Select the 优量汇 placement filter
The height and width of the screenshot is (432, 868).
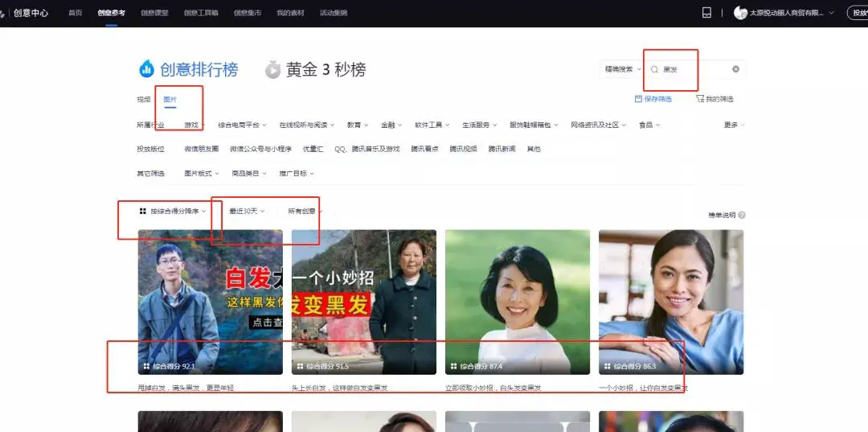(313, 149)
